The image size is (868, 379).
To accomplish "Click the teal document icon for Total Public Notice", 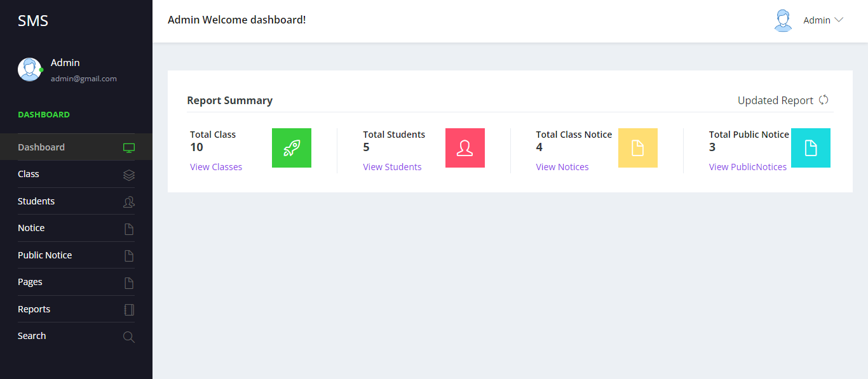I will tap(810, 147).
